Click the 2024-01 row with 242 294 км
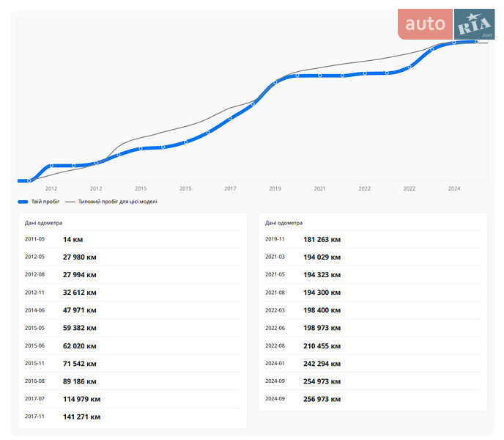This screenshot has height=440, width=504. click(372, 364)
